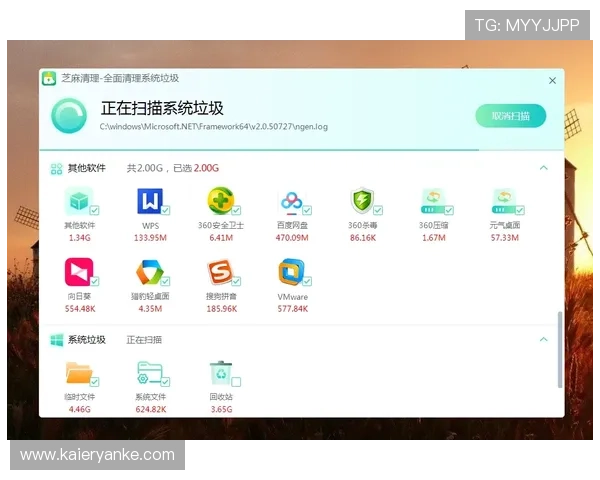Uncheck the WPS checkbox
600x480 pixels.
coord(165,210)
